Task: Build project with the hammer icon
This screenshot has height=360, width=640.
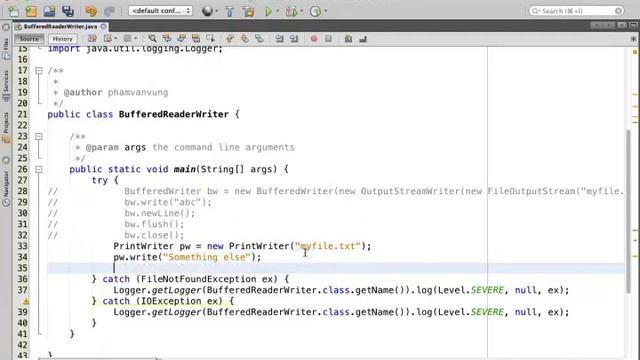Action: tap(230, 11)
